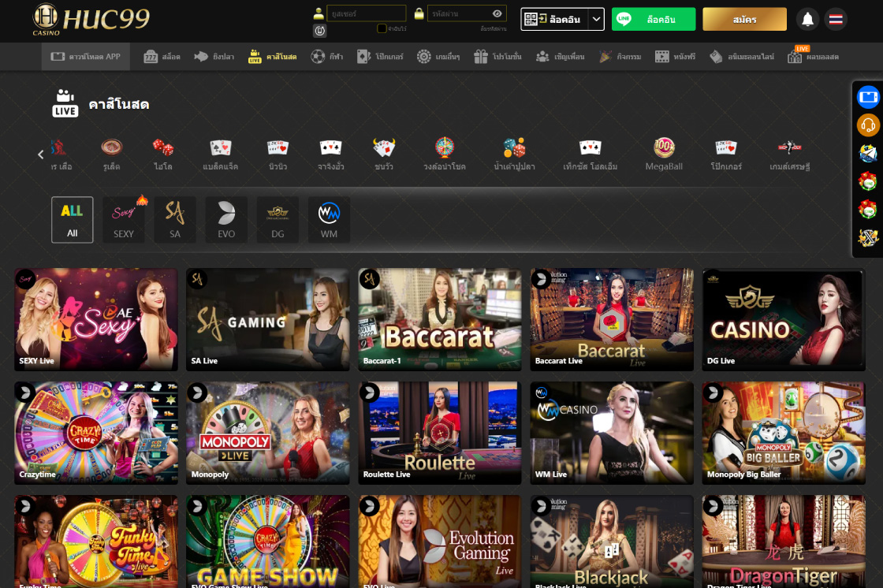883x588 pixels.
Task: Open the HUC99 Casino logo home link
Action: (91, 20)
